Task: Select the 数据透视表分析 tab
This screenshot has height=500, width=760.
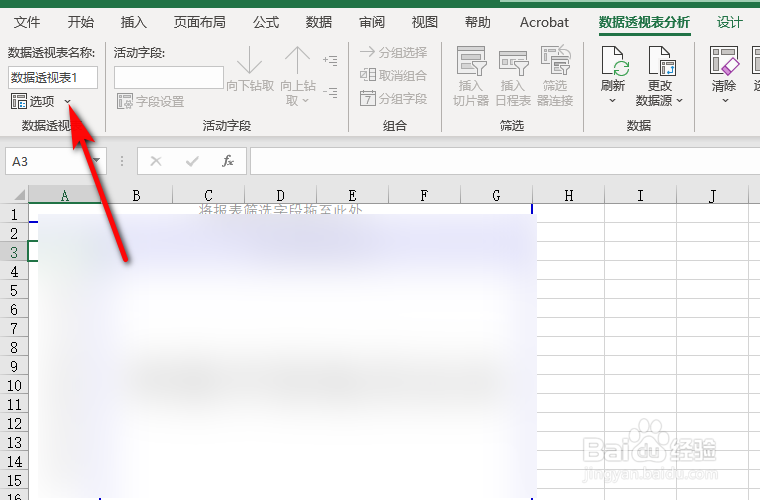Action: (644, 22)
